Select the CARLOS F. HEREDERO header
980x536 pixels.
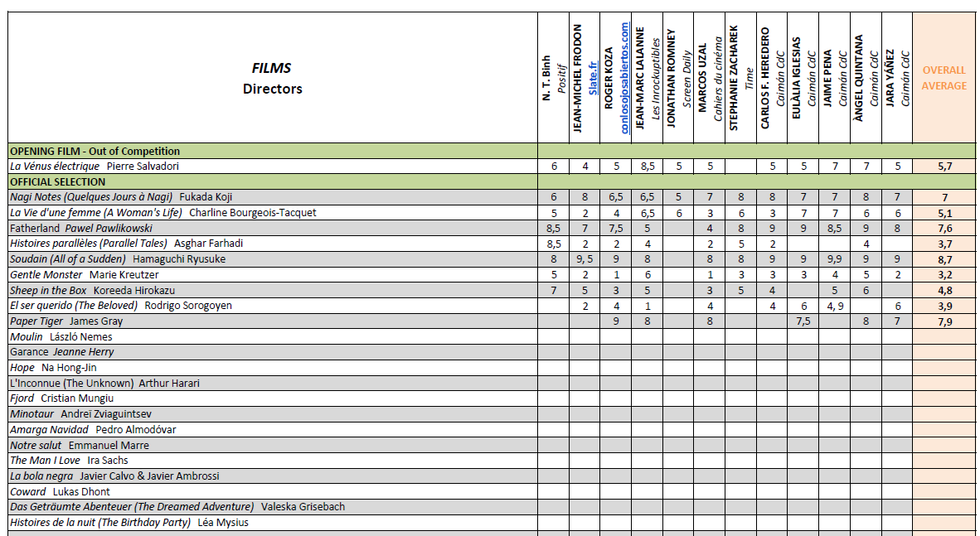click(772, 78)
